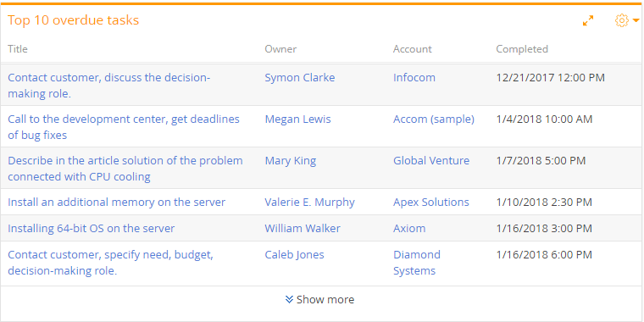Viewport: 644px width, 322px height.
Task: Open the Diamond Systems account link
Action: pos(417,263)
